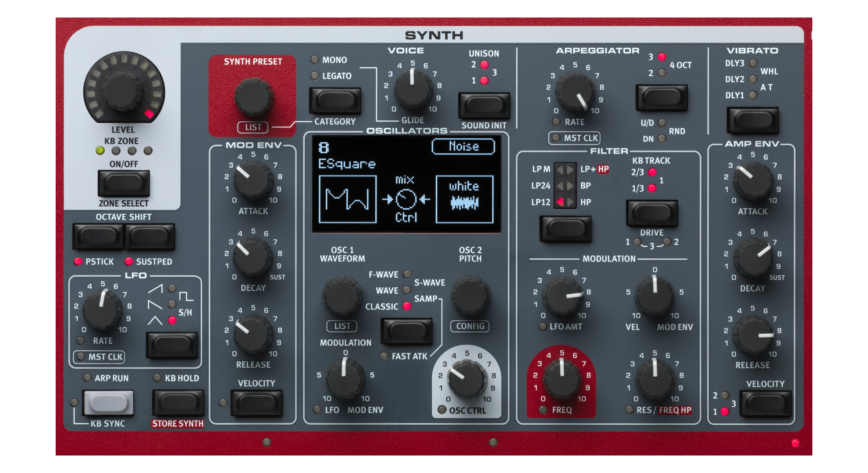This screenshot has height=473, width=868.
Task: Toggle the Mod Env VELOCITY button
Action: (x=256, y=402)
